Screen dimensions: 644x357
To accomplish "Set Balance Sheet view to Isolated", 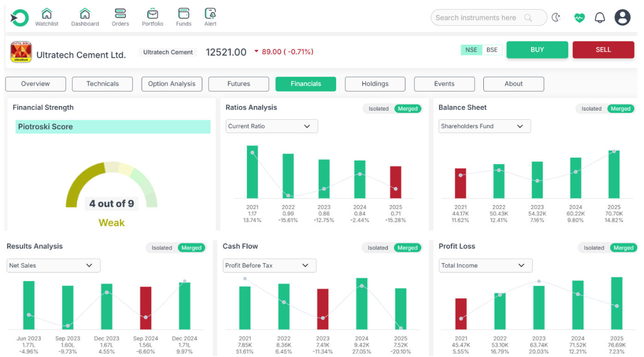I will (591, 109).
